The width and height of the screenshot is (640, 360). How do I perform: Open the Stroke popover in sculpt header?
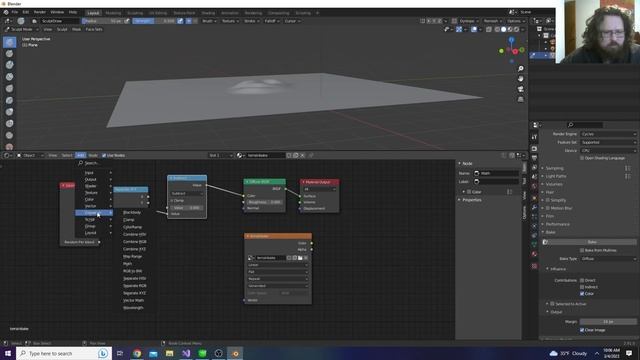tap(251, 21)
